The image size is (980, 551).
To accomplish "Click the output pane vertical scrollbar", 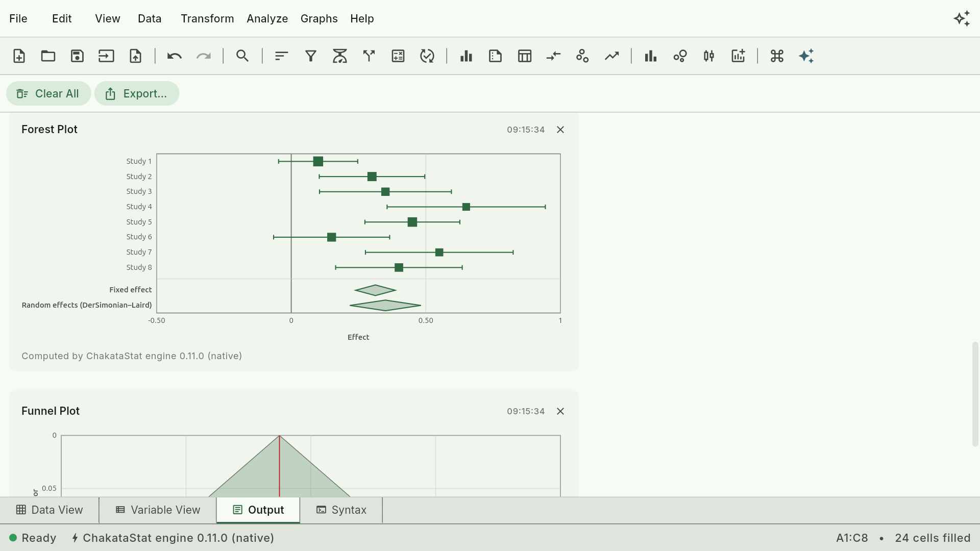I will point(975,394).
